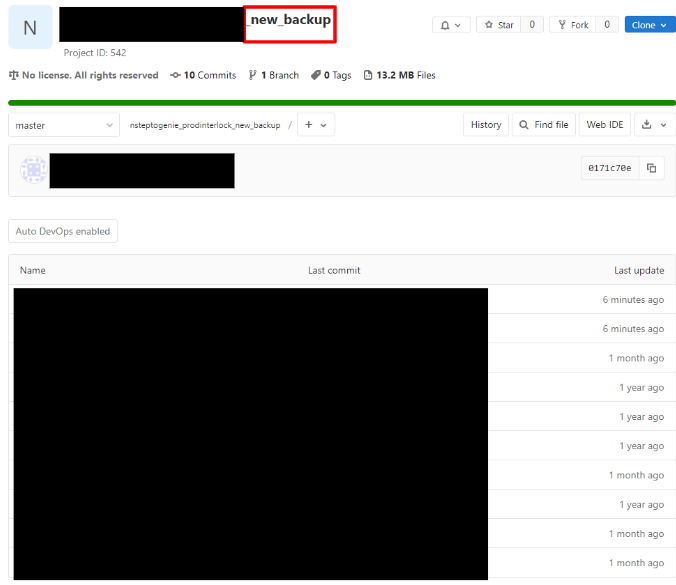Select the Last update column header
Viewport: 676px width, 585px height.
coord(639,270)
